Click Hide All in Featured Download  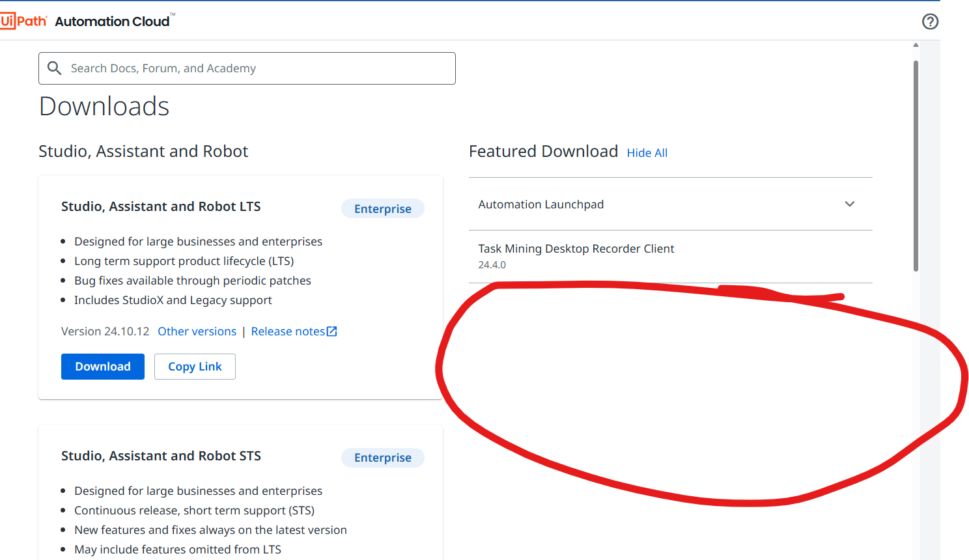(647, 153)
